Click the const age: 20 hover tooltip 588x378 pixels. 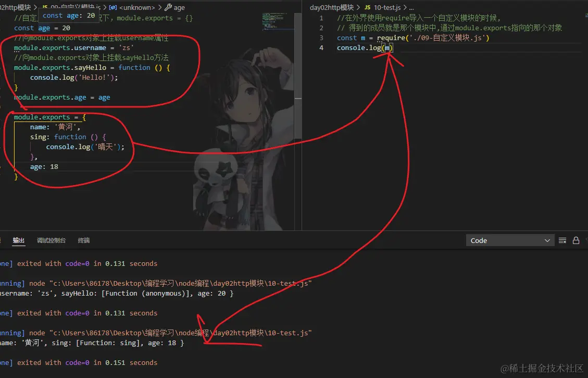click(x=69, y=16)
